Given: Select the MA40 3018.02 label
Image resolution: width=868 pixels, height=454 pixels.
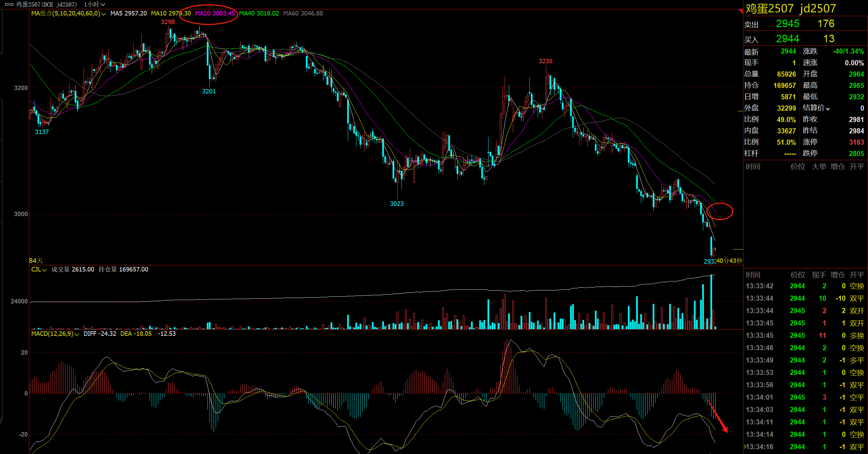Looking at the screenshot, I should coord(259,13).
